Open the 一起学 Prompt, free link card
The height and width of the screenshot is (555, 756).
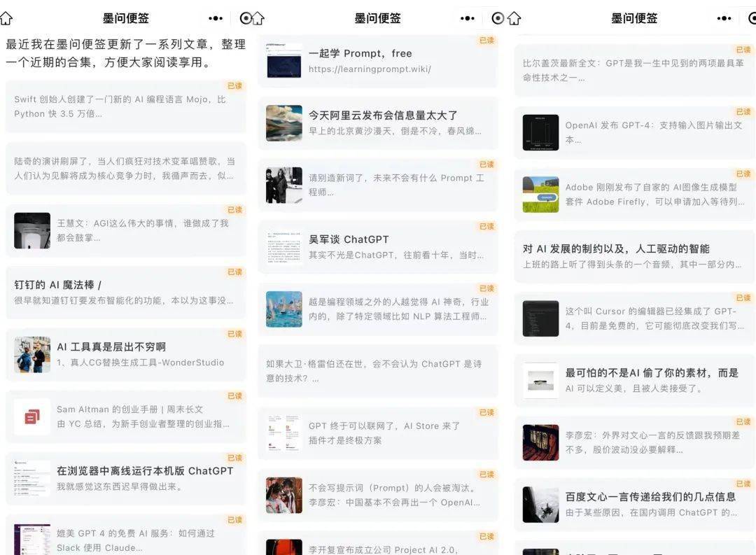click(377, 61)
